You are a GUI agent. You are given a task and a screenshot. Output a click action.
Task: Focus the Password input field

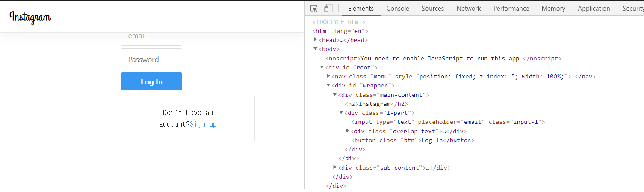click(x=151, y=59)
